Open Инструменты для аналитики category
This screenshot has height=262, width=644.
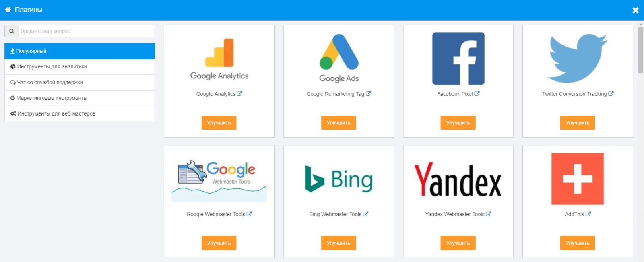tap(80, 67)
